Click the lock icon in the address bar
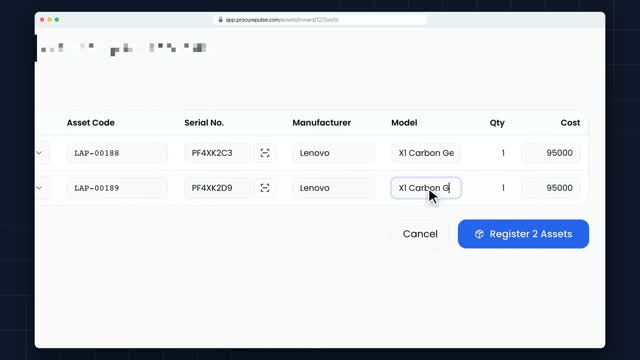Image resolution: width=640 pixels, height=360 pixels. 220,20
